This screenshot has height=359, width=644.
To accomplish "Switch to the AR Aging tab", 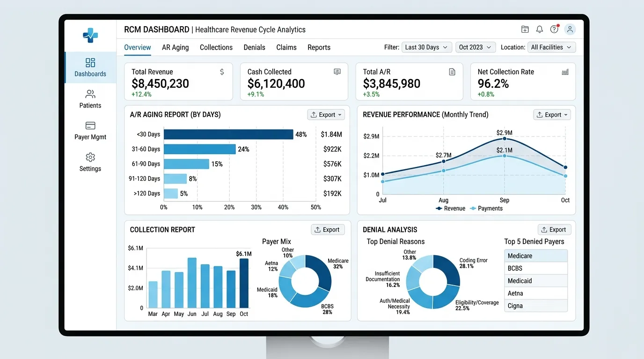I will coord(175,47).
